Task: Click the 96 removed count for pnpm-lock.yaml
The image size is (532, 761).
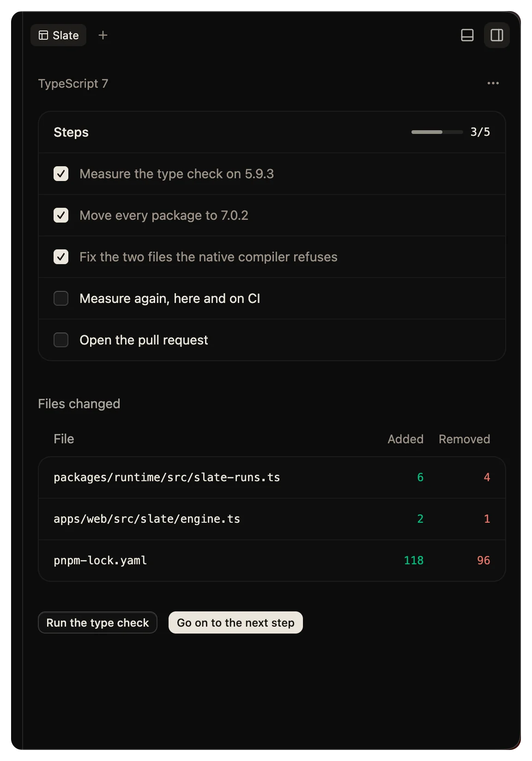Action: click(x=484, y=561)
